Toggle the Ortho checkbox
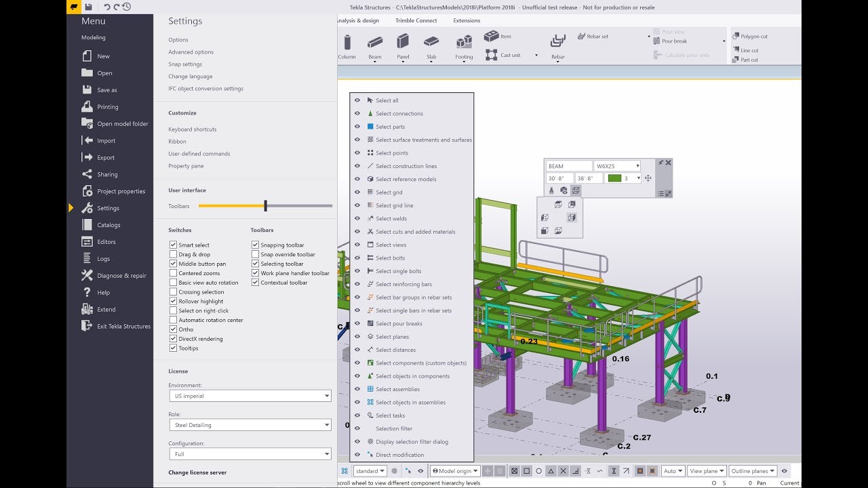Image resolution: width=868 pixels, height=488 pixels. click(x=173, y=329)
